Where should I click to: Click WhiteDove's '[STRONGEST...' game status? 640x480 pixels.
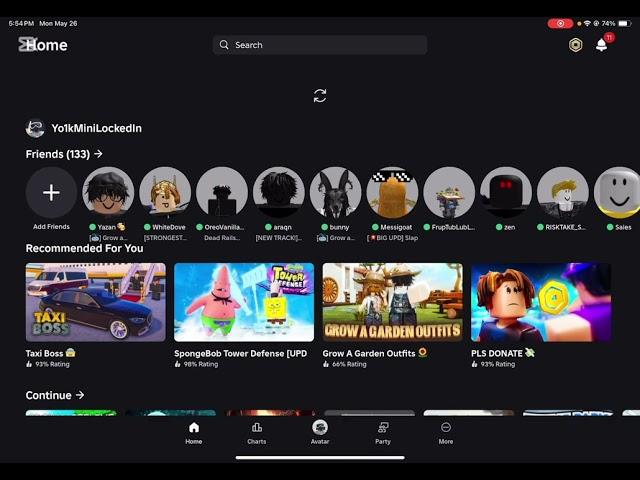pos(165,238)
